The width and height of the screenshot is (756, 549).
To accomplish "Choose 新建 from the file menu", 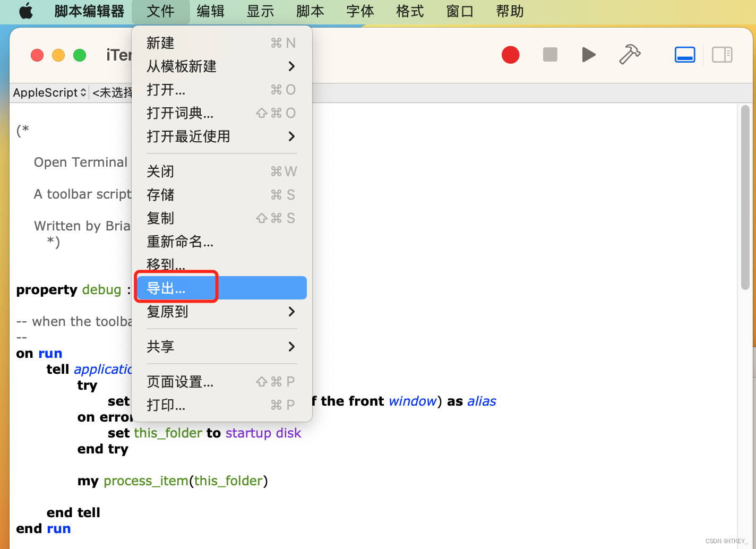I will 221,43.
